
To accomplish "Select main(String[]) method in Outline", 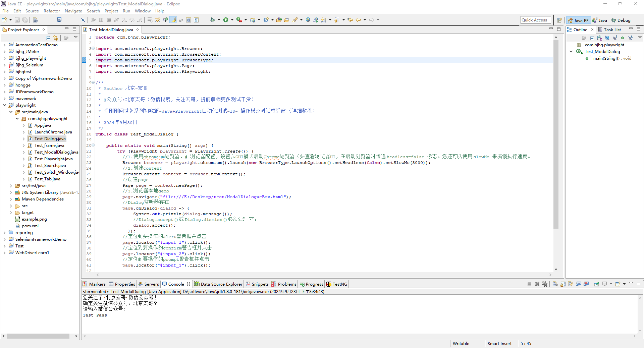I will (612, 58).
